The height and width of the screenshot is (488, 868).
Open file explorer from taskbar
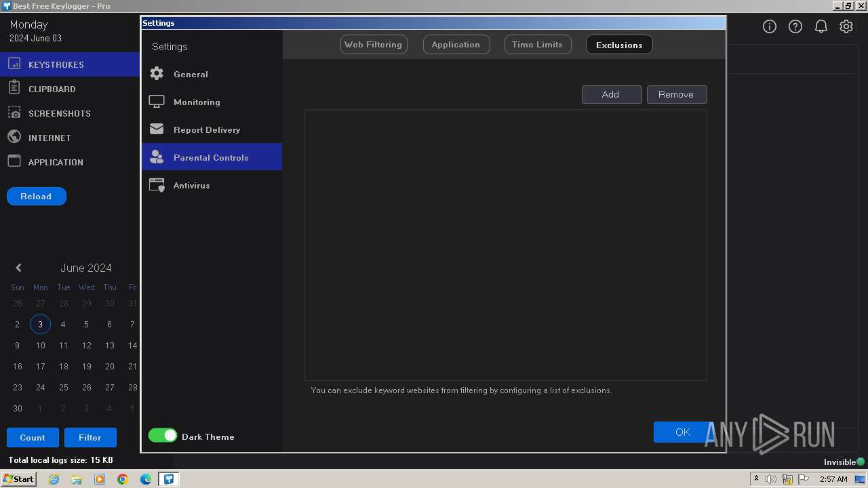77,479
